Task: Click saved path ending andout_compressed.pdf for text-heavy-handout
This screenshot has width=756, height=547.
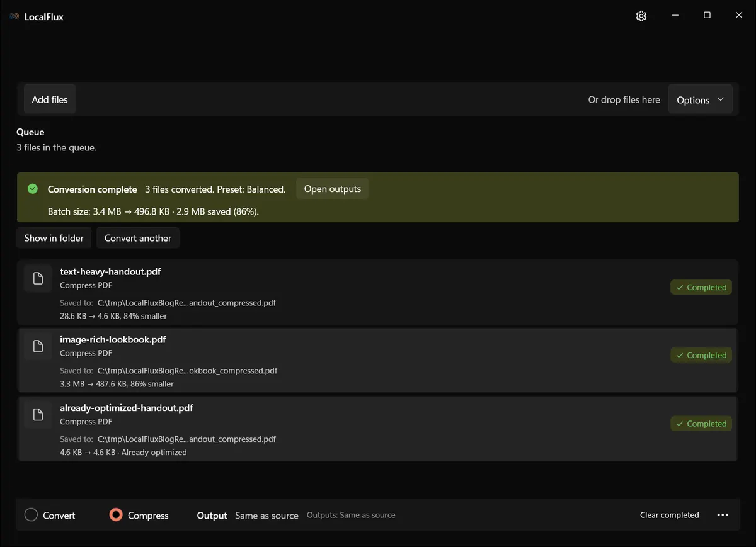Action: [x=186, y=303]
